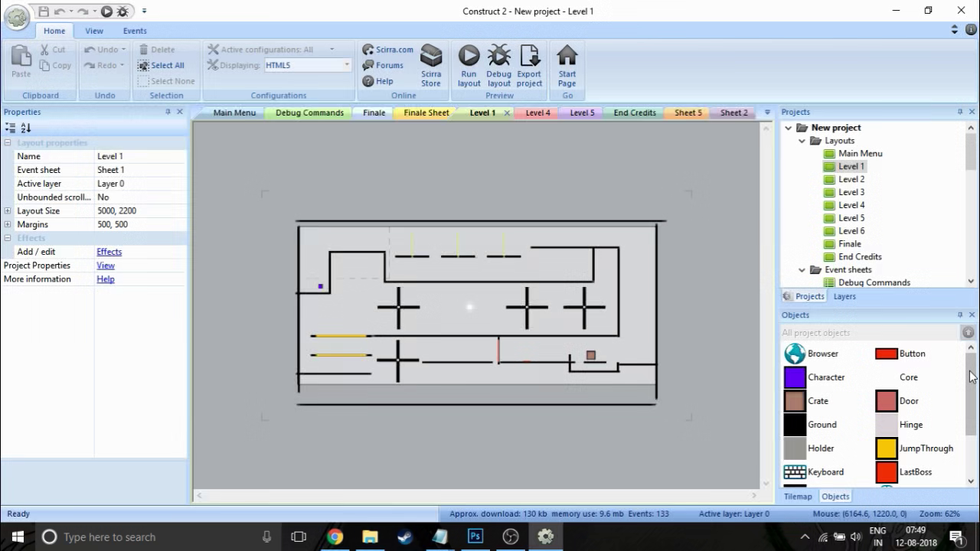Open the Finale Sheet tab

426,112
